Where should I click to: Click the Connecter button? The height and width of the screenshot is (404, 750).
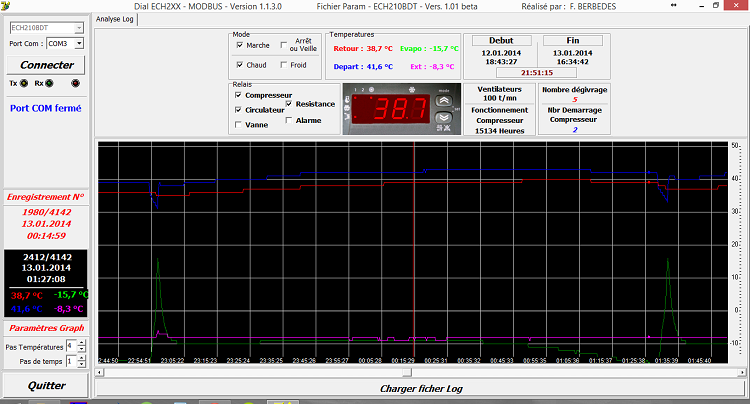pos(46,65)
